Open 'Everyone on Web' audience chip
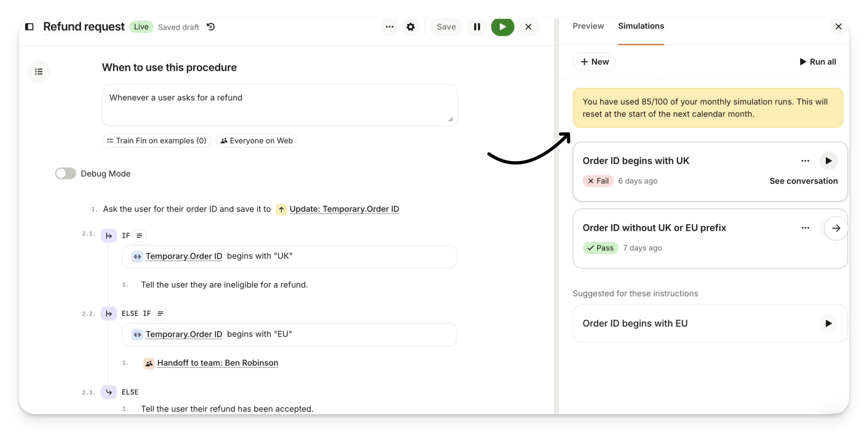 click(x=256, y=141)
